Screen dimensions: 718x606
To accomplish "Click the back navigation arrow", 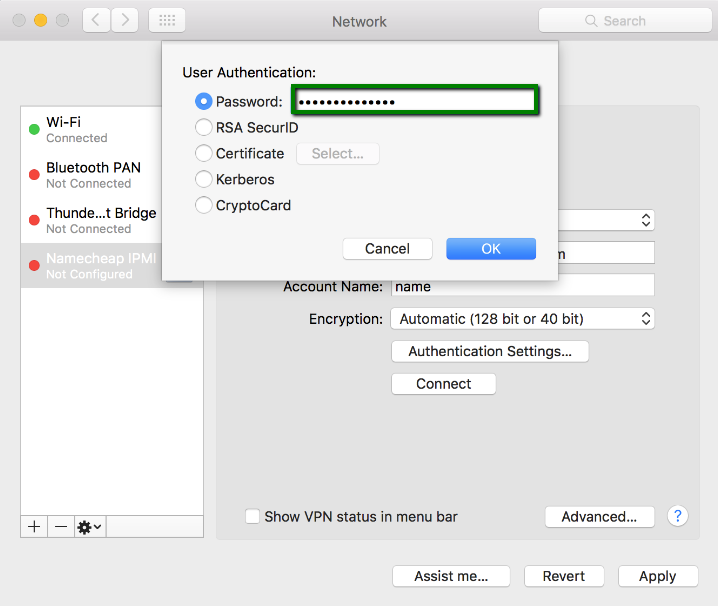I will [x=96, y=20].
